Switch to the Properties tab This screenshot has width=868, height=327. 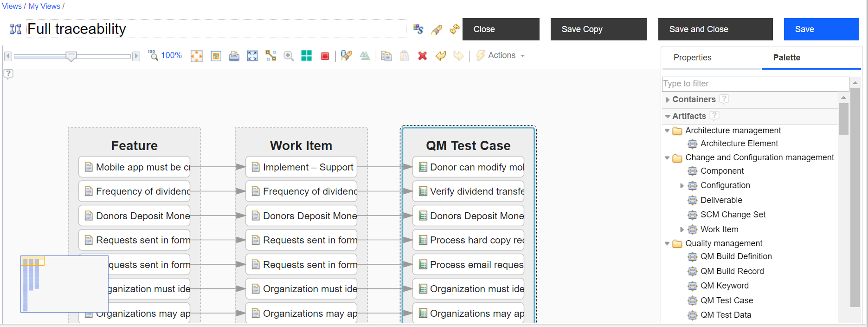tap(692, 58)
